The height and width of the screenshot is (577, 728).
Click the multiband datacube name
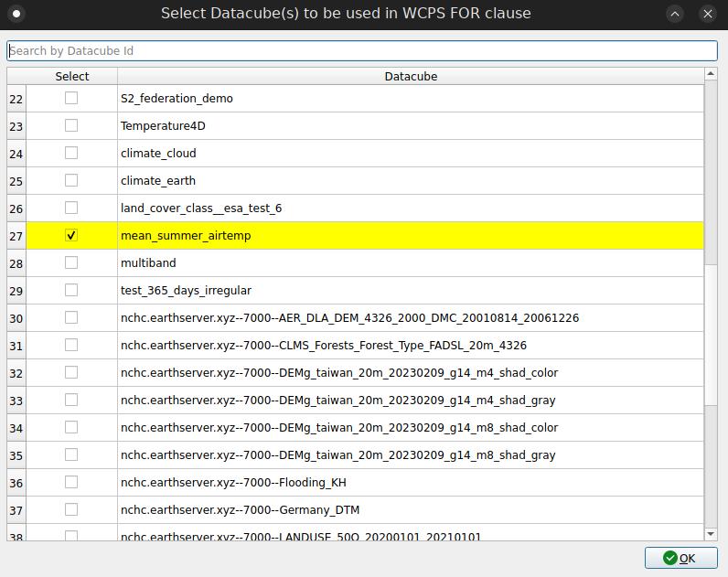pyautogui.click(x=148, y=262)
